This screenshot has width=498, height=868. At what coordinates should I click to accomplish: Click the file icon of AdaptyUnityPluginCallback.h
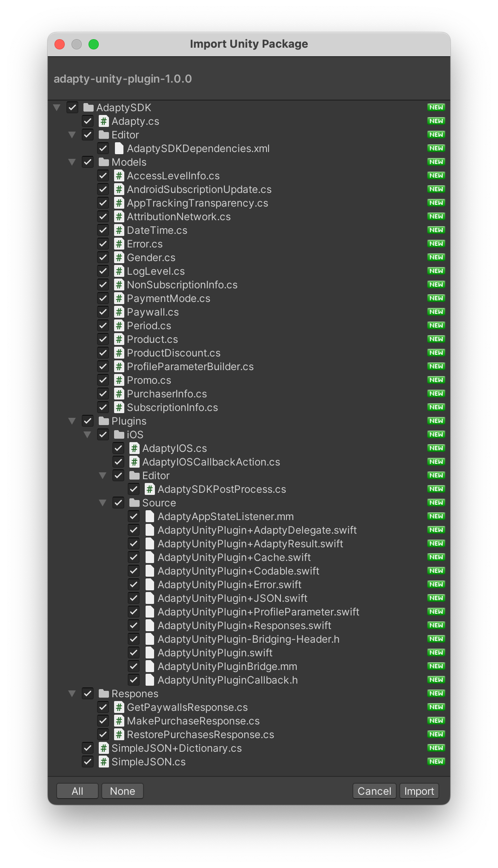point(149,680)
